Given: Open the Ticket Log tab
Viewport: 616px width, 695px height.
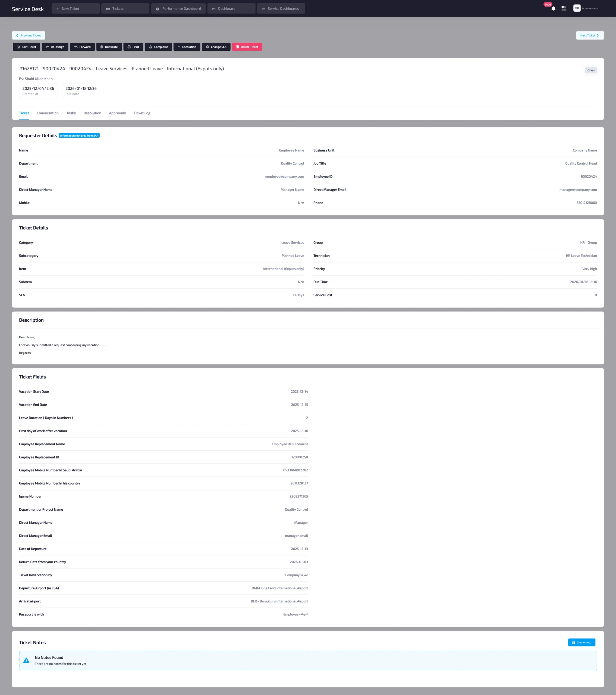Looking at the screenshot, I should 142,113.
